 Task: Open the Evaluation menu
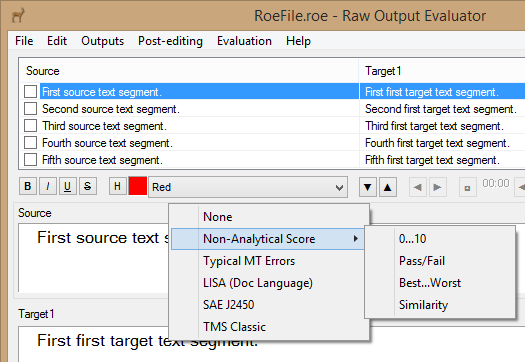(x=244, y=41)
